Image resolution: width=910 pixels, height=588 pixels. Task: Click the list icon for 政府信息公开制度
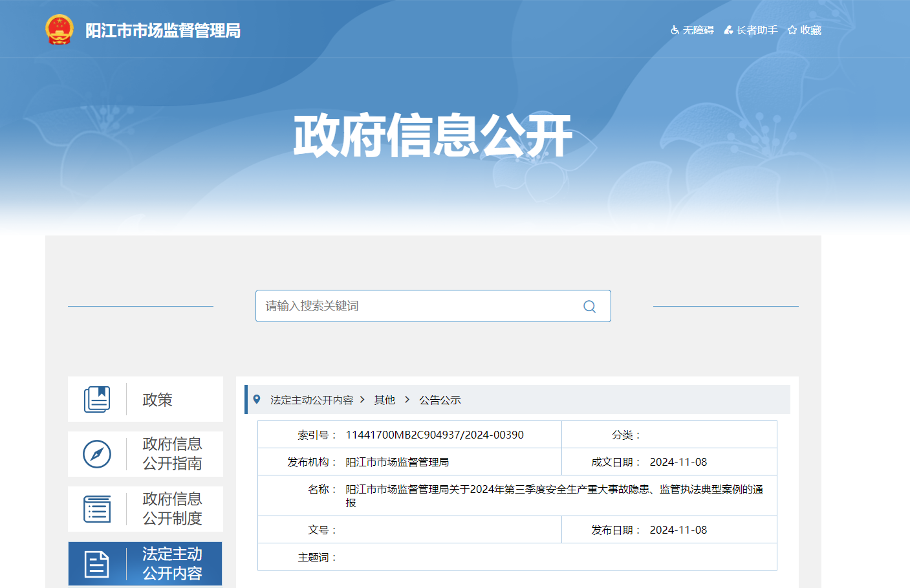(x=97, y=509)
